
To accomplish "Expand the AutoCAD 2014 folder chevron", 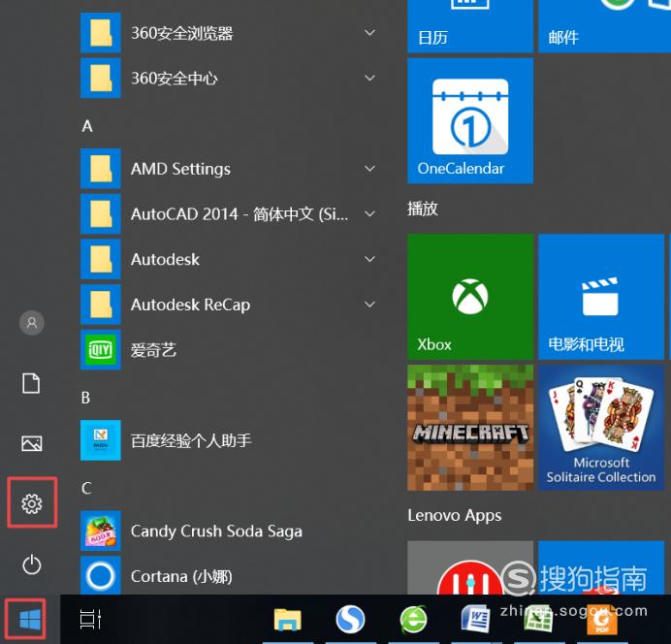I will coord(369,214).
